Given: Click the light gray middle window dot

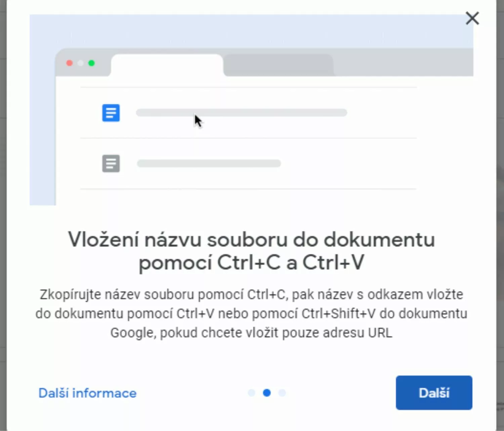Looking at the screenshot, I should (81, 63).
